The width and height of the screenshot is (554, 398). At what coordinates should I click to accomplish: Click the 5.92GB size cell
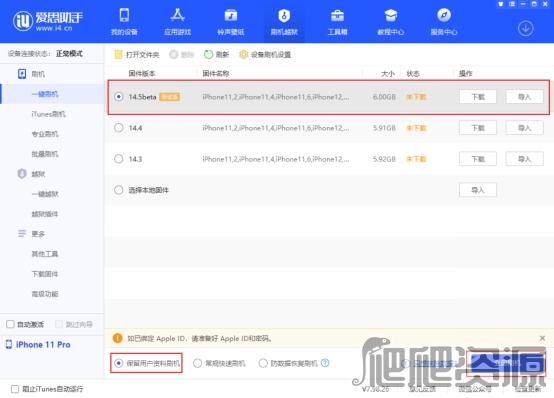click(384, 159)
